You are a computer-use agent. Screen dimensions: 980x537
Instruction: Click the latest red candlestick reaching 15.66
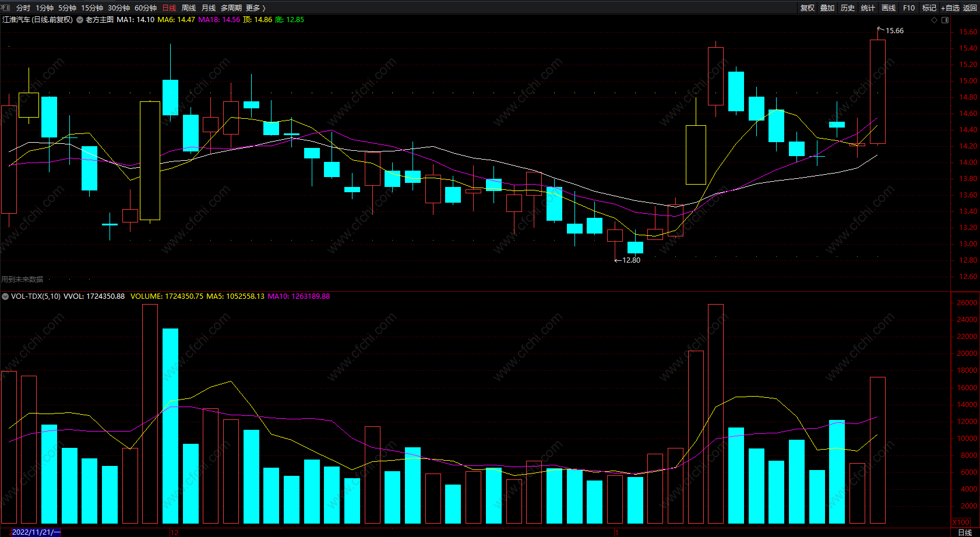(877, 91)
